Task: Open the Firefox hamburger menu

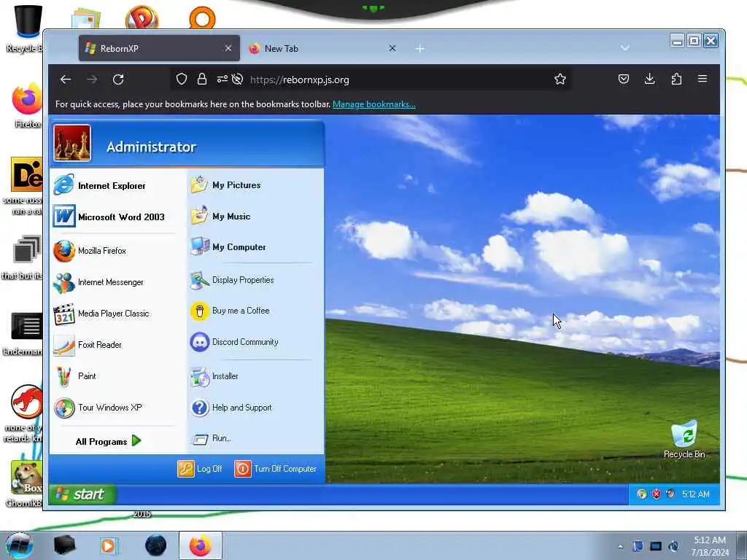Action: click(703, 79)
